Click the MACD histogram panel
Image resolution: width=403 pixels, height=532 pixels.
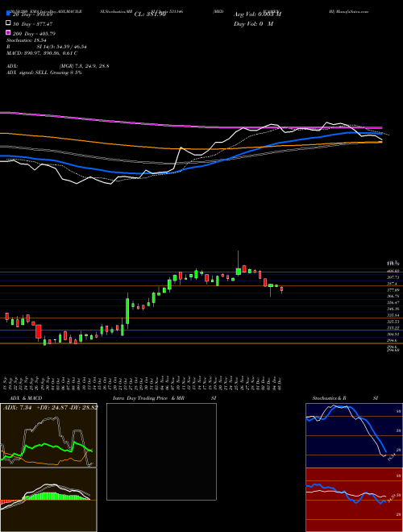[x=48, y=500]
